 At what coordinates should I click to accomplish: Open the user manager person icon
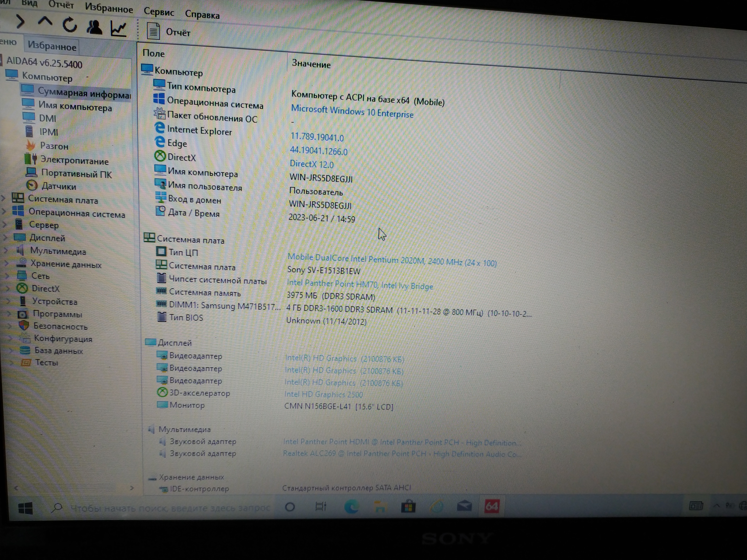[94, 27]
